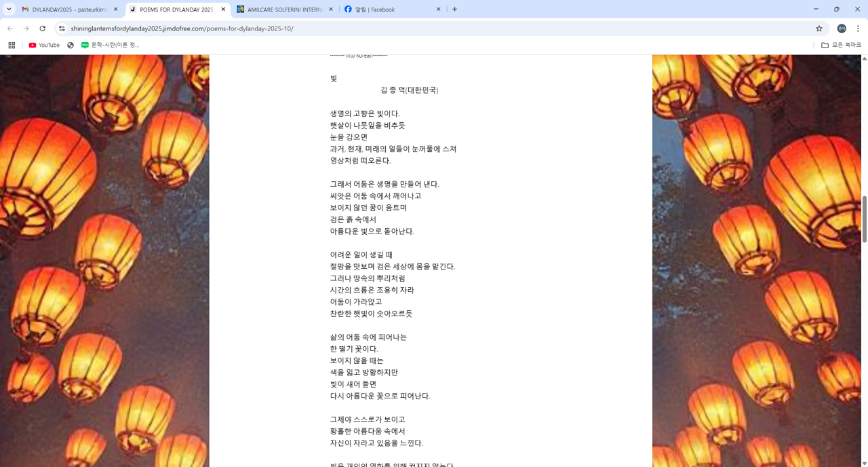Click line 영상처럼 떠오른다.
Image resolution: width=868 pixels, height=467 pixels.
(x=360, y=161)
